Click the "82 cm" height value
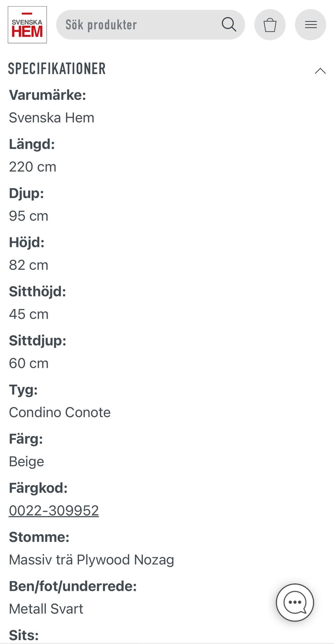 pyautogui.click(x=29, y=265)
